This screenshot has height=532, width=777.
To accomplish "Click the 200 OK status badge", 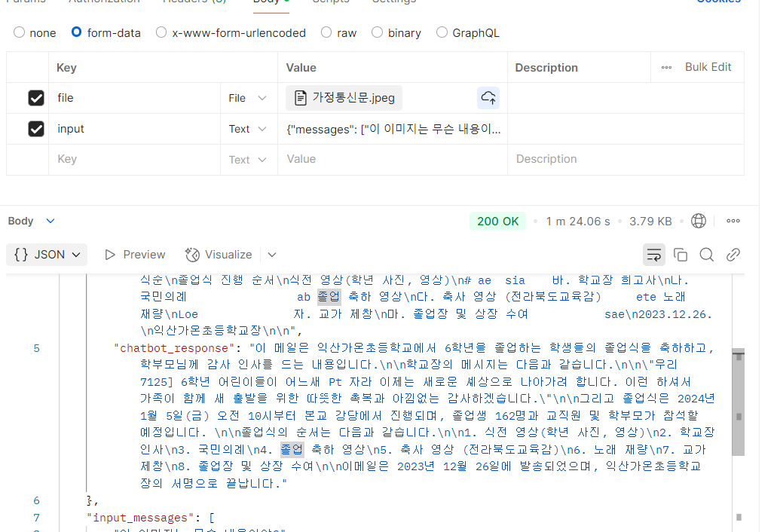I will [x=497, y=221].
